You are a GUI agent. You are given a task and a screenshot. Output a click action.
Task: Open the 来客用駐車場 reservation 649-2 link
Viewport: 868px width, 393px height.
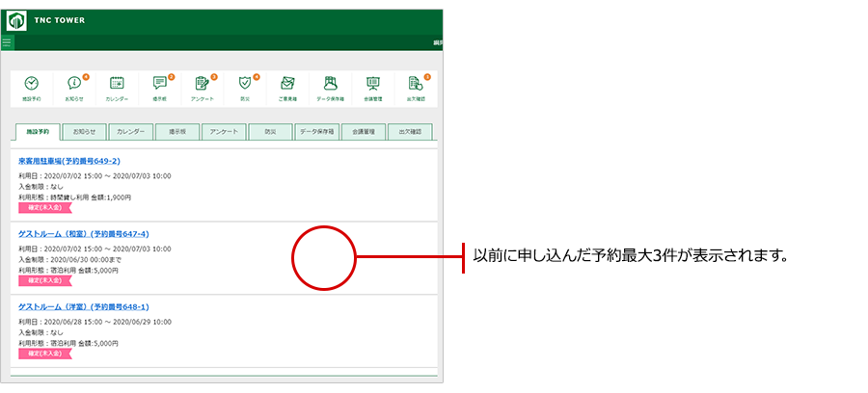(69, 161)
